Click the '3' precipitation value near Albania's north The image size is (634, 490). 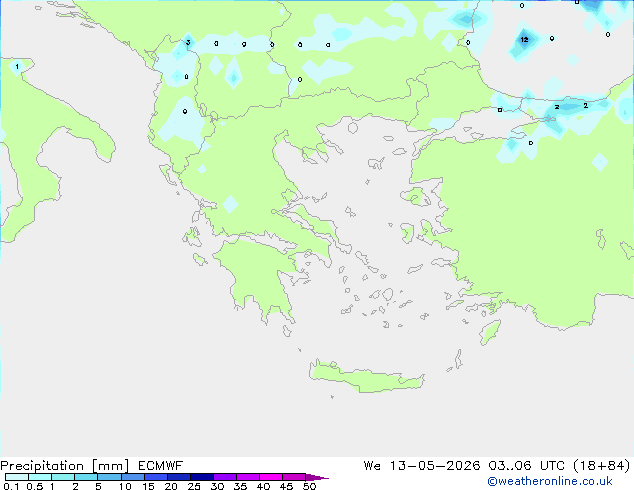tap(188, 42)
